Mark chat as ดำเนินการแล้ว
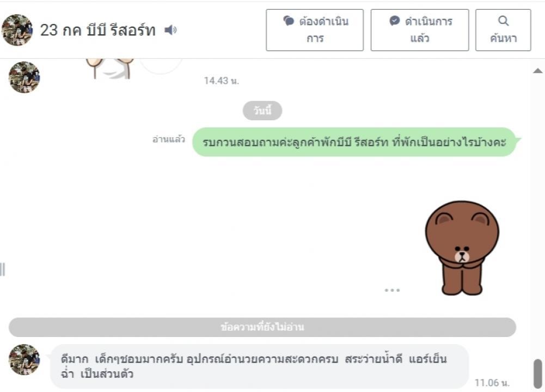This screenshot has height=392, width=545. (420, 30)
